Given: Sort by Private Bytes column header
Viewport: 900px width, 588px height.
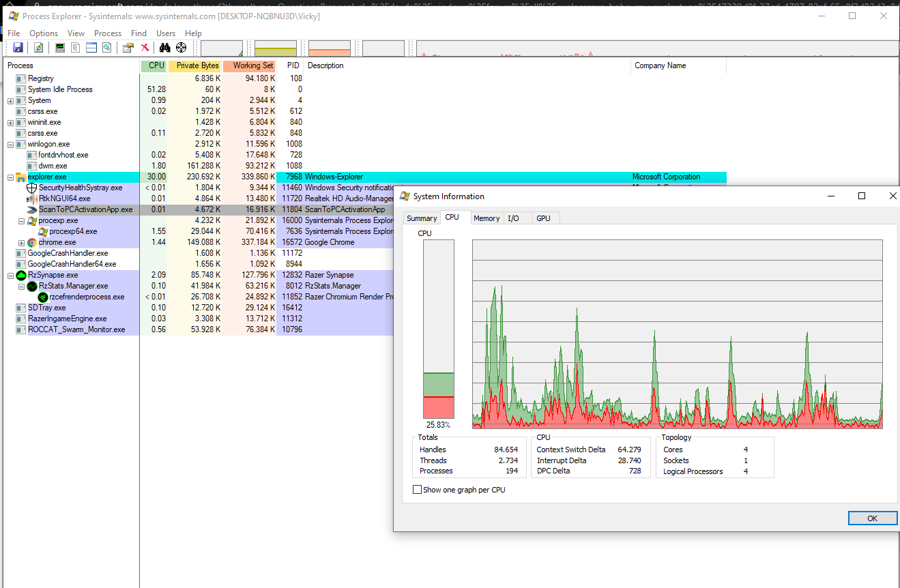Looking at the screenshot, I should pos(194,65).
